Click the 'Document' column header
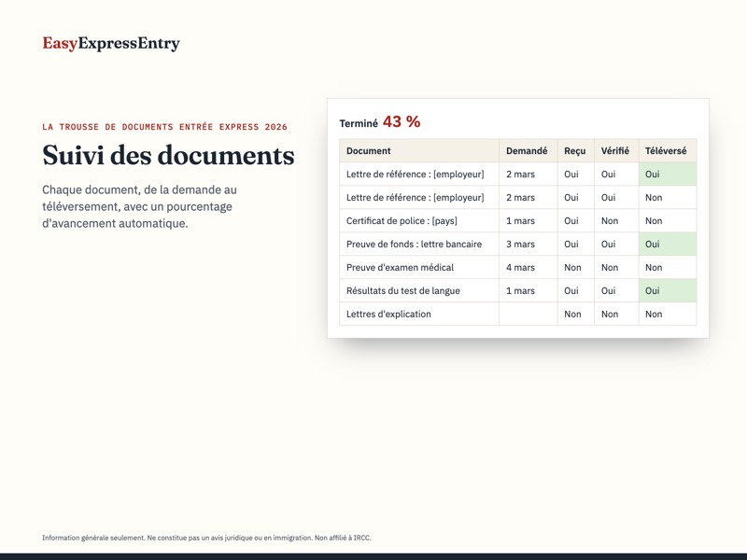This screenshot has height=560, width=747. 419,150
